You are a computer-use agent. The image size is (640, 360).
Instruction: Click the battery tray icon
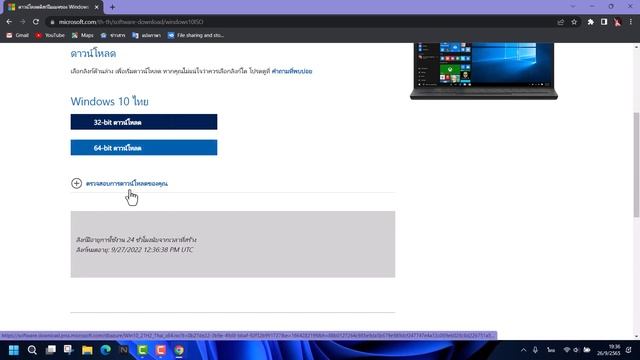(x=587, y=350)
